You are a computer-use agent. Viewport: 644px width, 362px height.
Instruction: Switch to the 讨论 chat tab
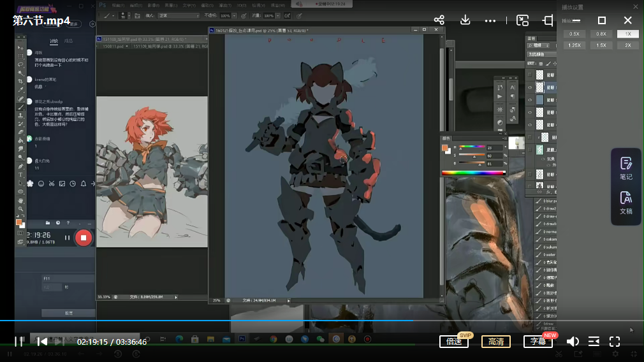(54, 41)
